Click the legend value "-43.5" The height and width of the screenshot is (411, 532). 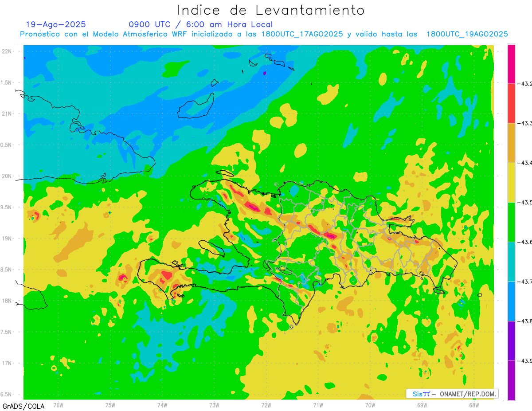pyautogui.click(x=525, y=203)
